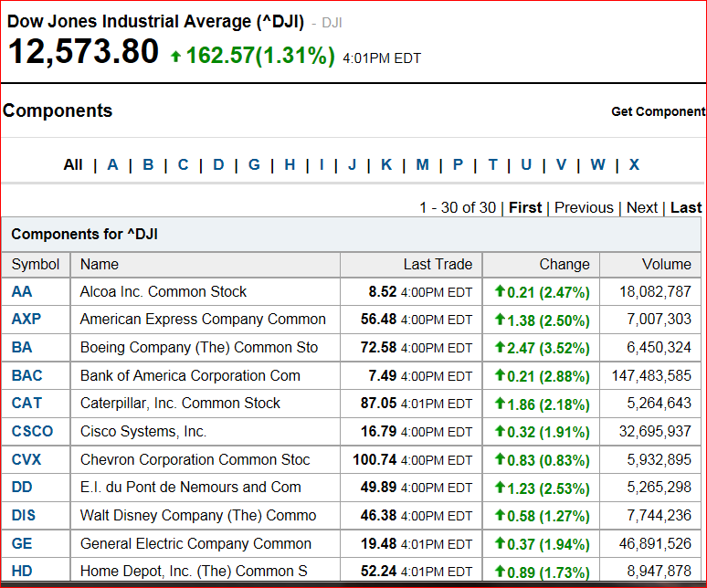Click Chevron's green up arrow icon

(x=500, y=458)
